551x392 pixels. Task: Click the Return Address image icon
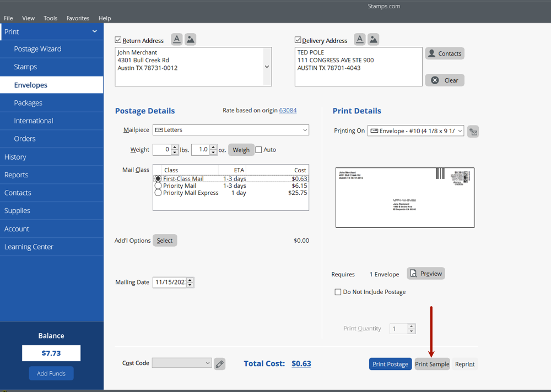(190, 40)
